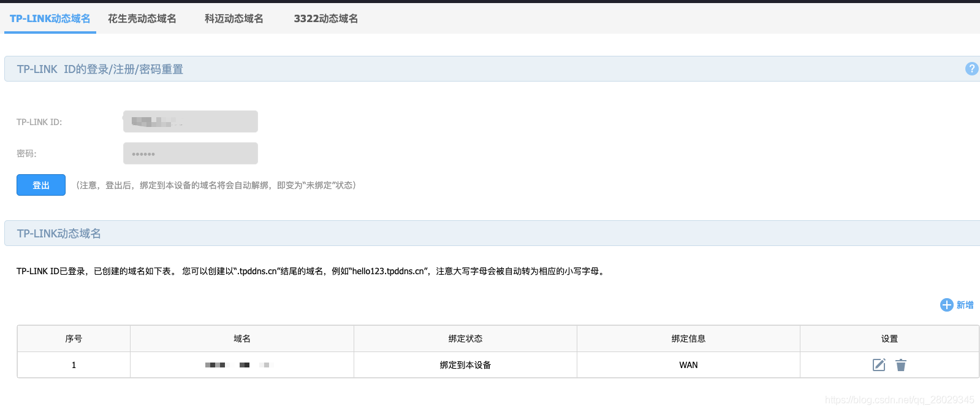Click the 登出 logout button
Viewport: 980px width, 411px height.
click(x=41, y=185)
